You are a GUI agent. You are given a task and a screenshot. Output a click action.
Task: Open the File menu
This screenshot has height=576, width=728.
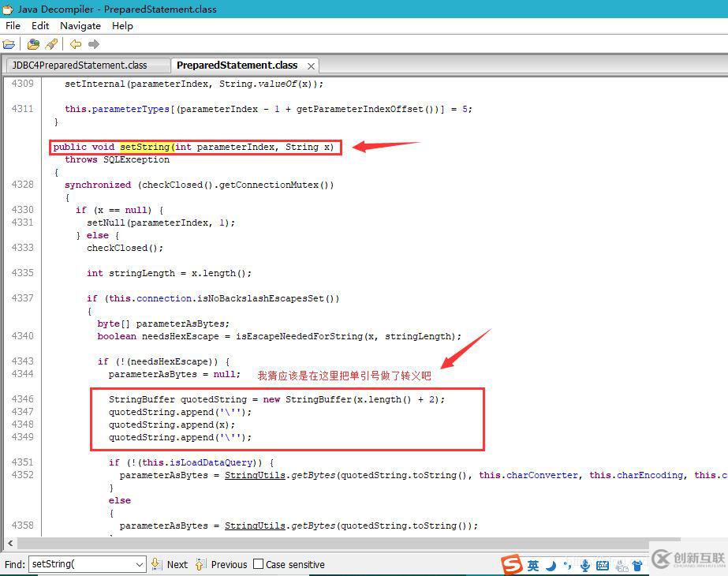tap(13, 25)
